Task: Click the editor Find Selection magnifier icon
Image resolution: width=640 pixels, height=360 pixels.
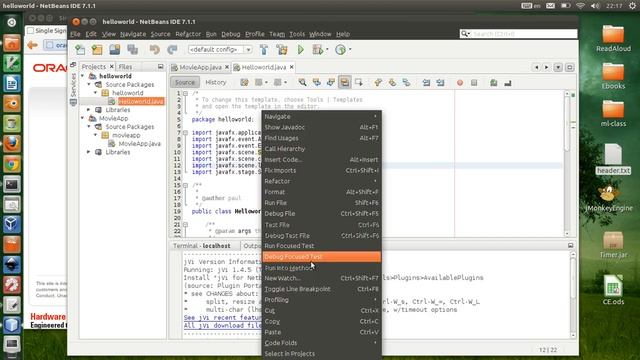Action: pos(302,83)
